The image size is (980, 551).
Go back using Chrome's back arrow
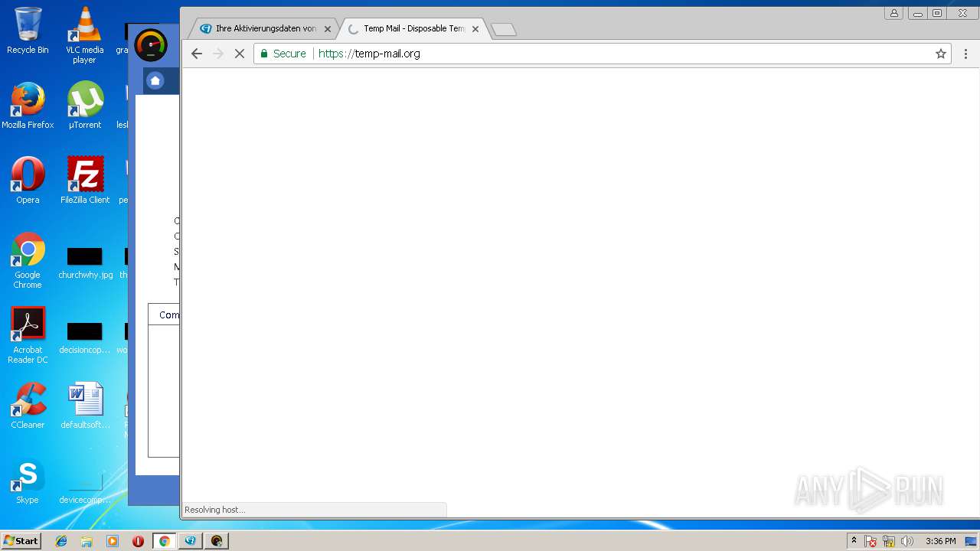click(197, 54)
